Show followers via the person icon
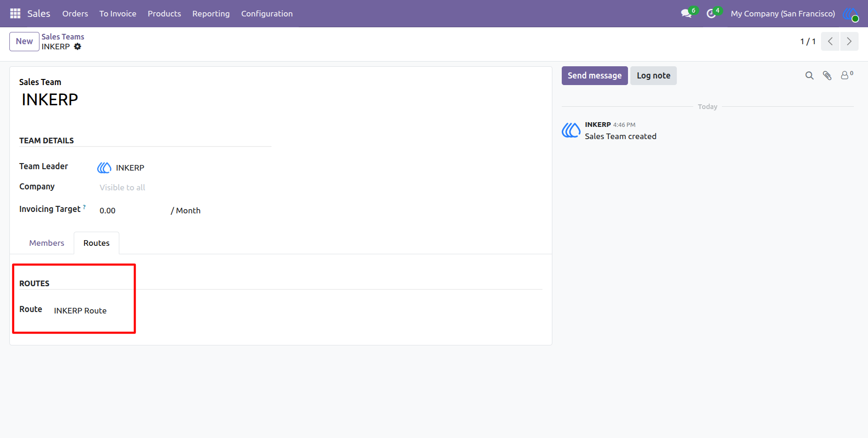 click(x=846, y=75)
